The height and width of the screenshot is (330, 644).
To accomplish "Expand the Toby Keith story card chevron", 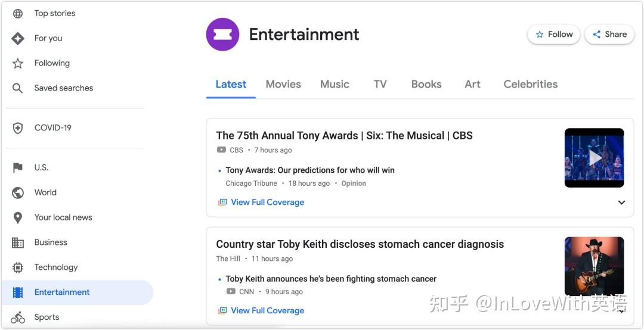I will 621,310.
